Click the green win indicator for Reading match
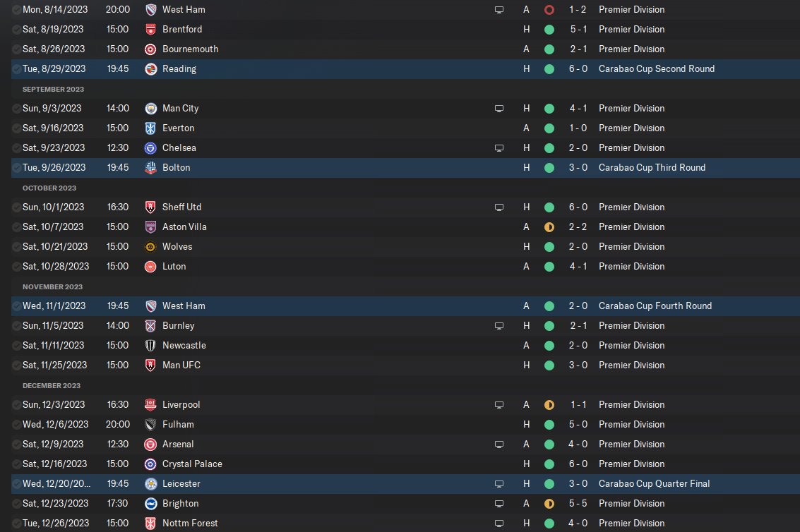Viewport: 800px width, 532px height. pyautogui.click(x=549, y=69)
